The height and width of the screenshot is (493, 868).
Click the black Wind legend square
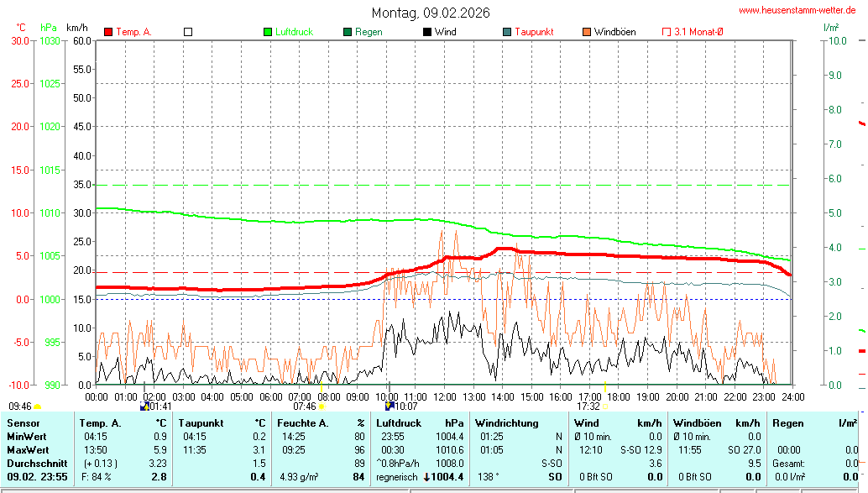[x=427, y=32]
